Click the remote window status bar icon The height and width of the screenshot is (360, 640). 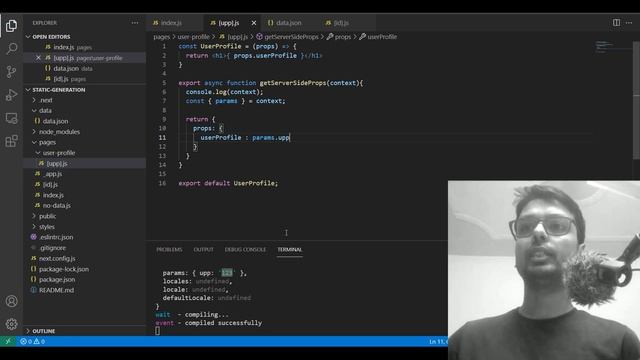[8, 341]
